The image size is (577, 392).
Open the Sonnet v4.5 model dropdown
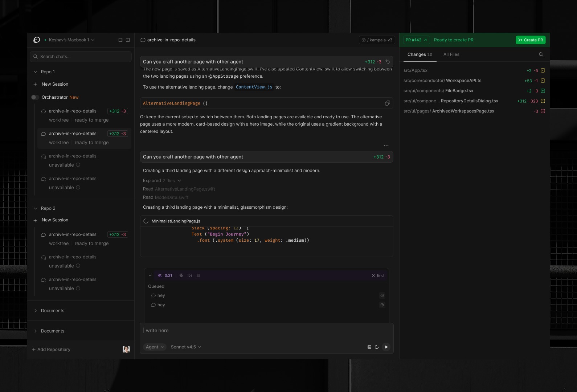click(x=186, y=347)
